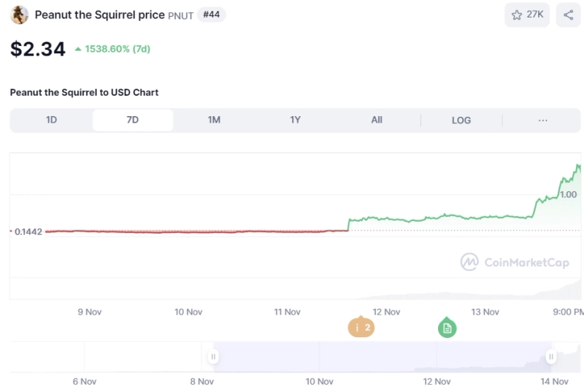Click the left range slider handle

(213, 357)
